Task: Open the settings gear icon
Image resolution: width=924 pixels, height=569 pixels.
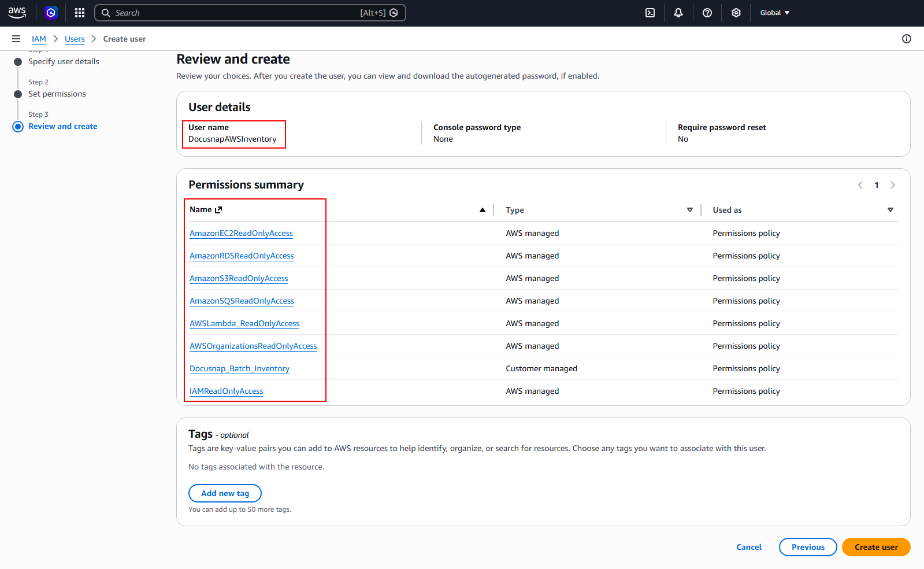Action: 736,13
